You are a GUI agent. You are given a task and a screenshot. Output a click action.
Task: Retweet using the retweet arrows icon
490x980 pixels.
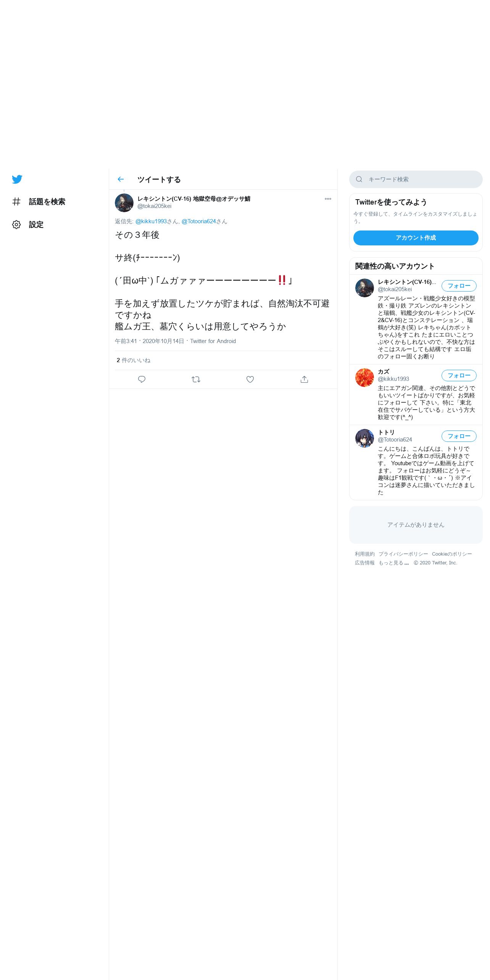pos(196,379)
